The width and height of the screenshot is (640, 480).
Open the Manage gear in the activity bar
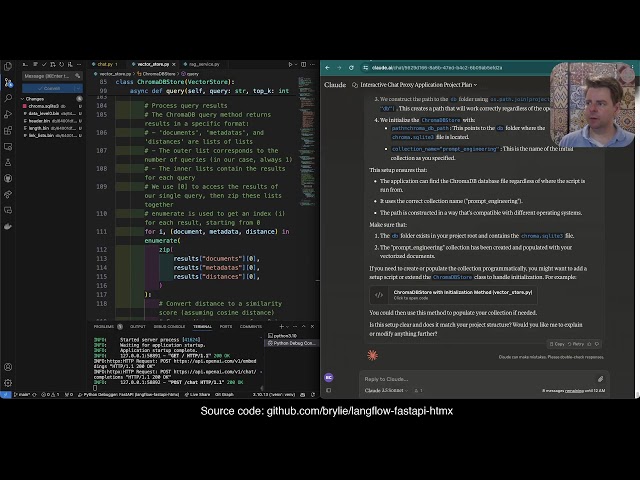[x=8, y=383]
